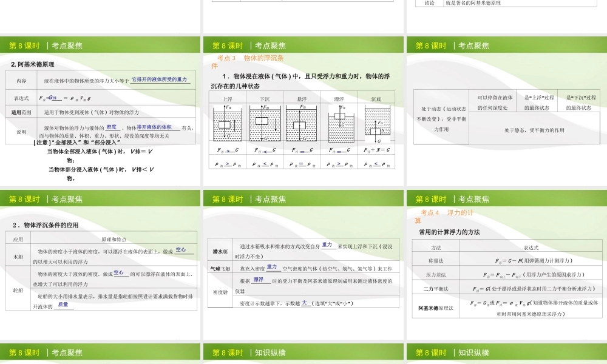
Task: Click the 沉底 beaker diagram
Action: pyautogui.click(x=376, y=124)
